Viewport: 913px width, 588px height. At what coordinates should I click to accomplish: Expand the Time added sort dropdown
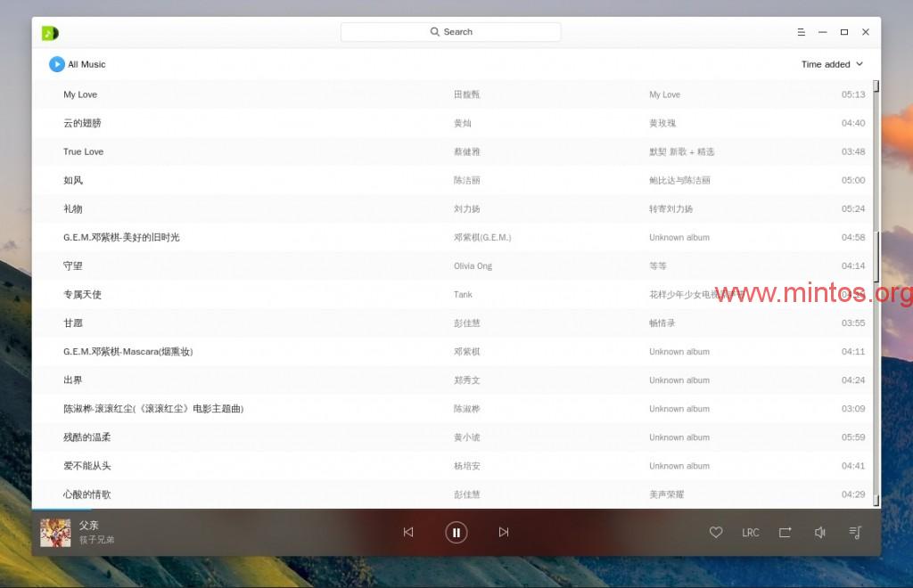tap(832, 64)
